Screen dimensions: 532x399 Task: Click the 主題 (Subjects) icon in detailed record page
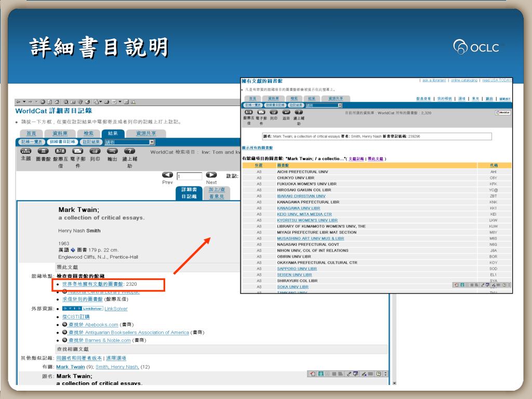(26, 151)
